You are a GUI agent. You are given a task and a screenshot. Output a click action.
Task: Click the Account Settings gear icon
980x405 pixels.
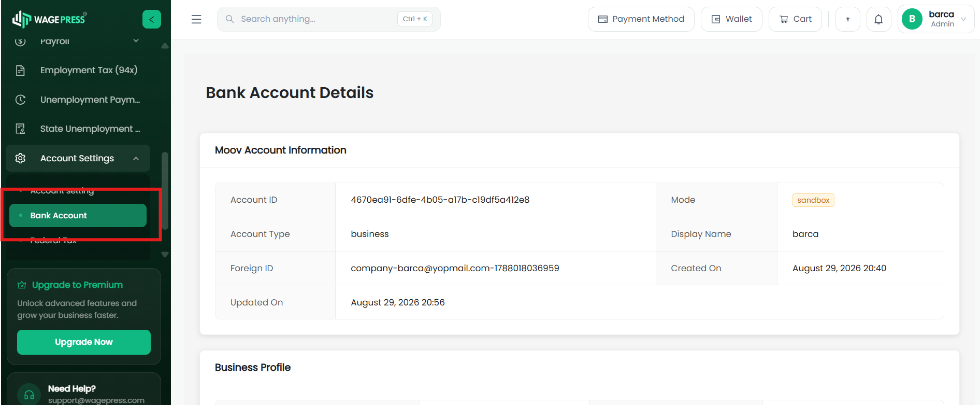pos(20,158)
